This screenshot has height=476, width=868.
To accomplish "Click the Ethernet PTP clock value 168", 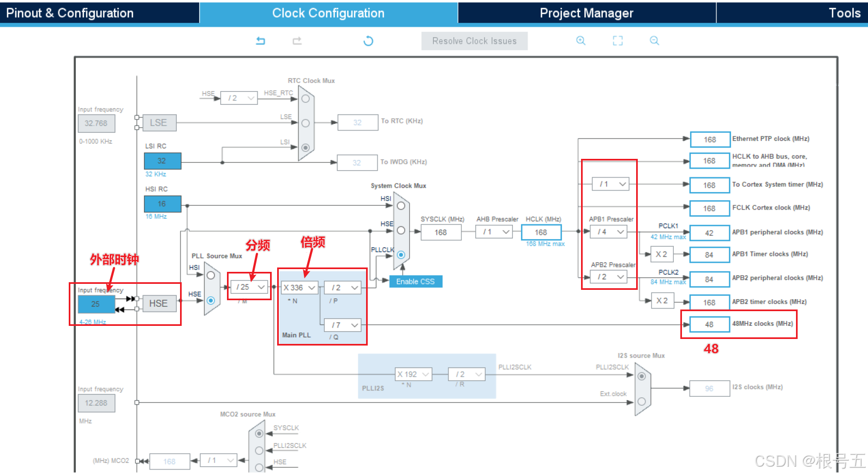I will click(710, 140).
